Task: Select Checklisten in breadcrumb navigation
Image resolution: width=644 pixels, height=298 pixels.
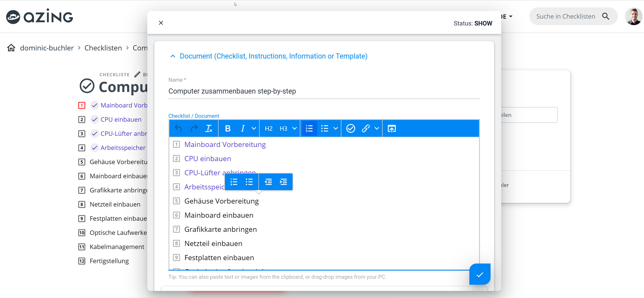Action: click(x=103, y=48)
